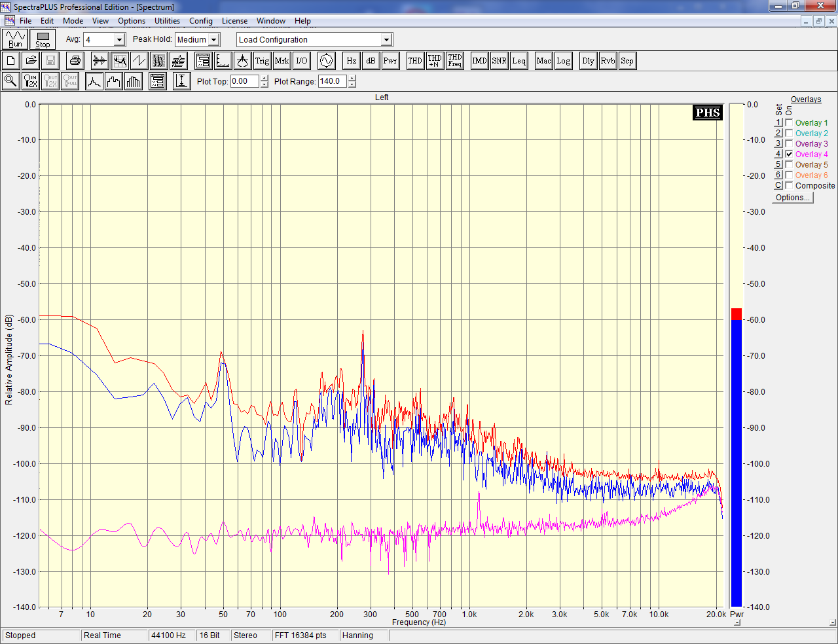Image resolution: width=838 pixels, height=644 pixels.
Task: Increase Plot Top with the up arrow
Action: click(x=264, y=79)
